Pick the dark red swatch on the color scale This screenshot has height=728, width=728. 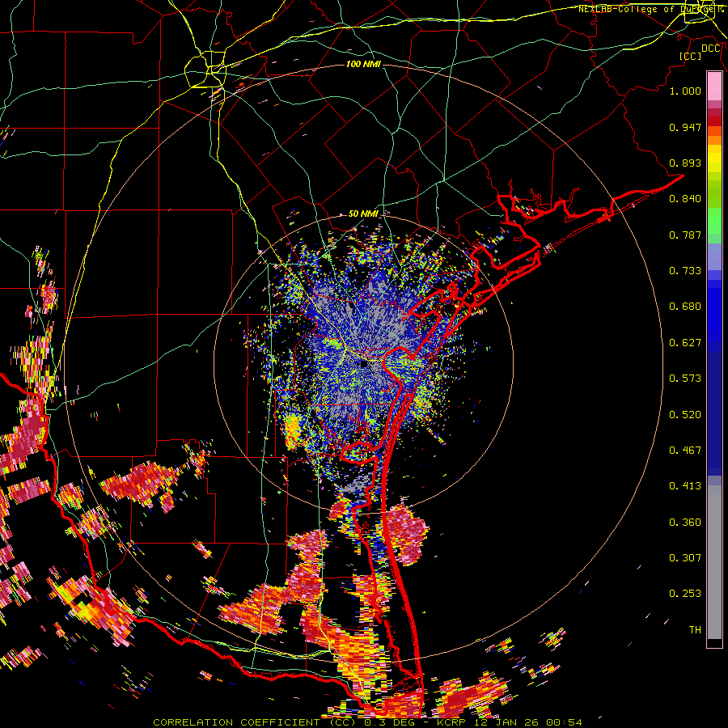(714, 121)
